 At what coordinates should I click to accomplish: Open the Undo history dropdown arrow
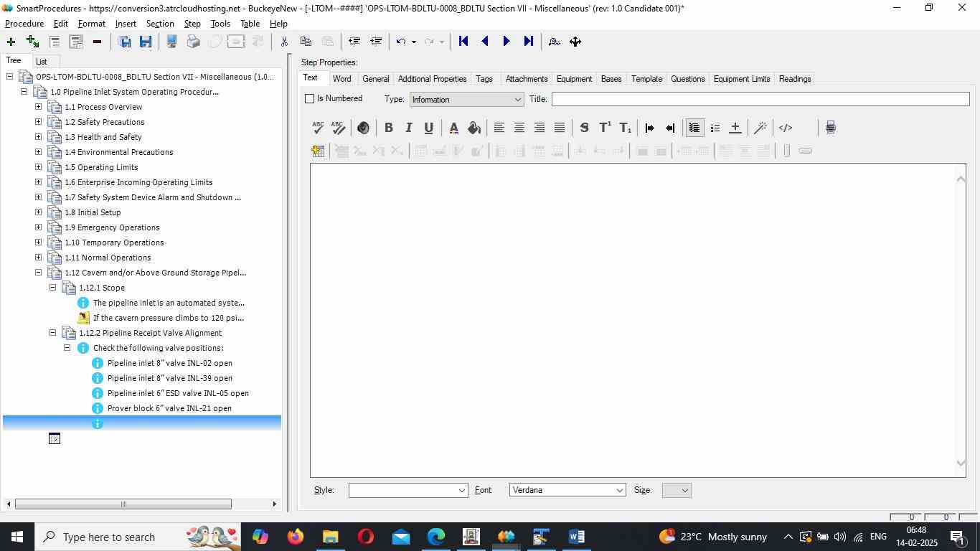pyautogui.click(x=413, y=42)
